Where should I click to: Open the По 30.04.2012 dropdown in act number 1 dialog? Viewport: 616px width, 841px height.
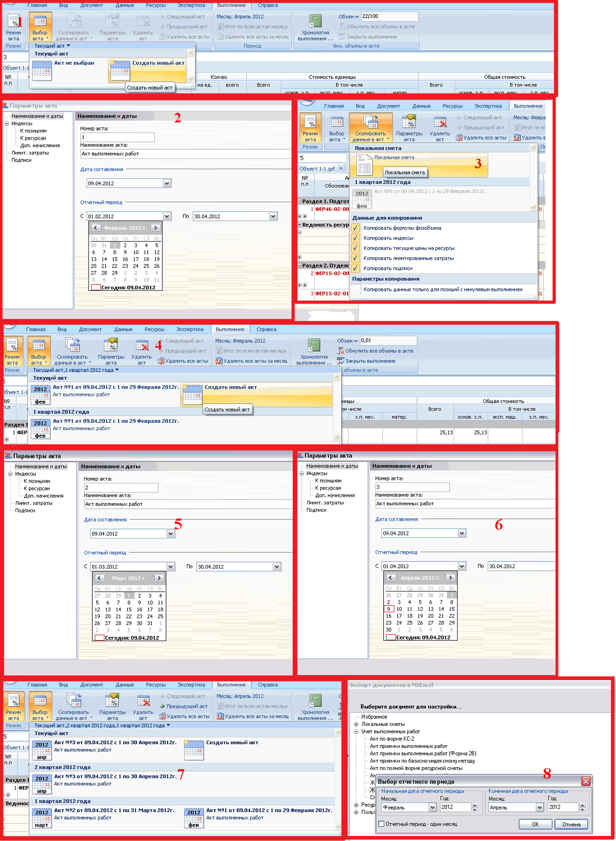273,216
